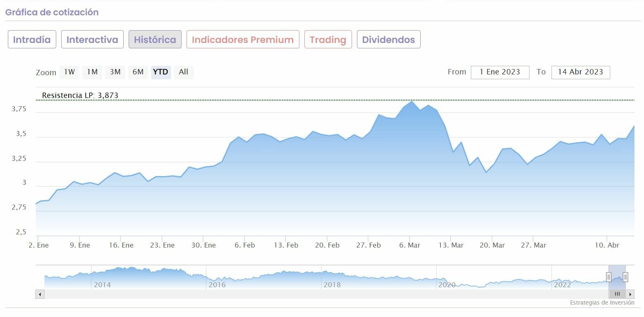Switch to the Trading tab
The width and height of the screenshot is (644, 317).
[x=328, y=40]
